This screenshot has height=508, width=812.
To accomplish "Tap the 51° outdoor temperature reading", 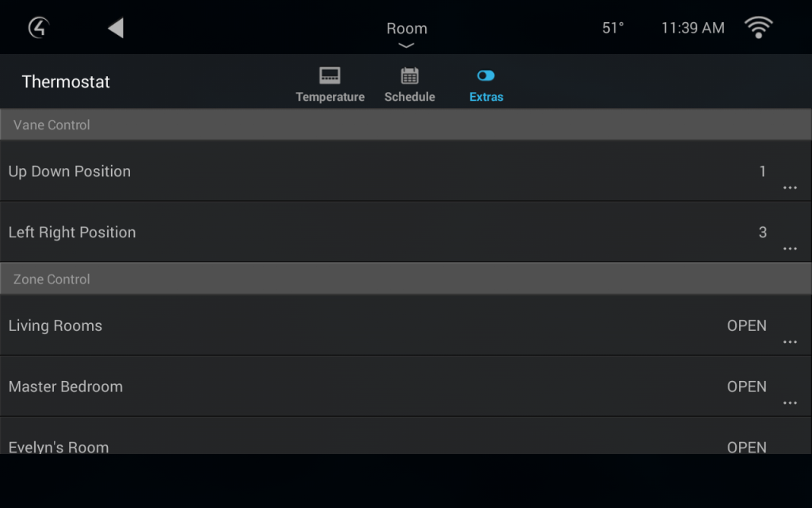I will 613,28.
